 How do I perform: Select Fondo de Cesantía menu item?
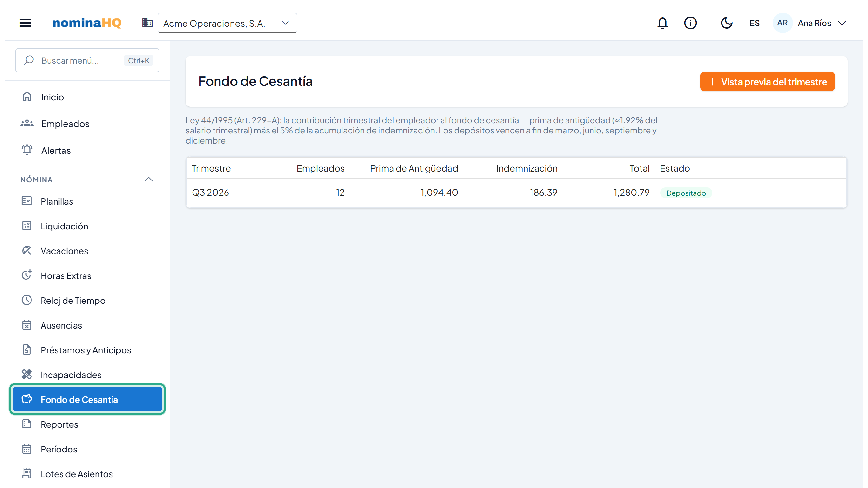tap(87, 399)
